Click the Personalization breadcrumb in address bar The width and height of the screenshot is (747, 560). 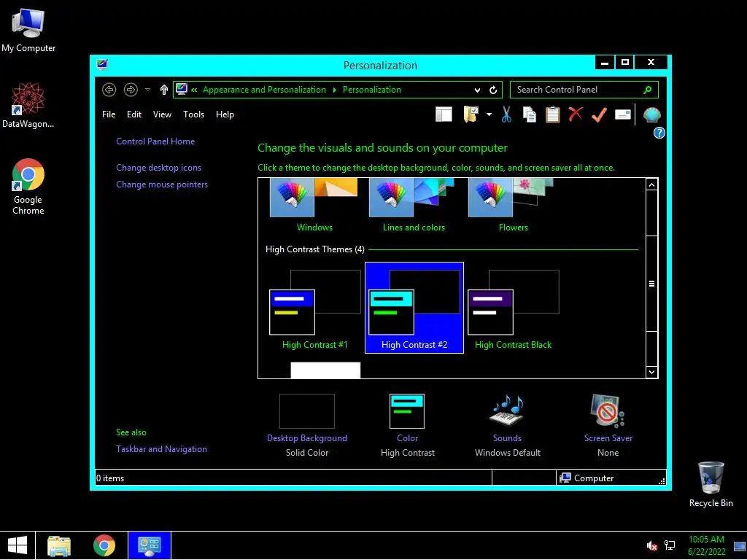tap(372, 90)
